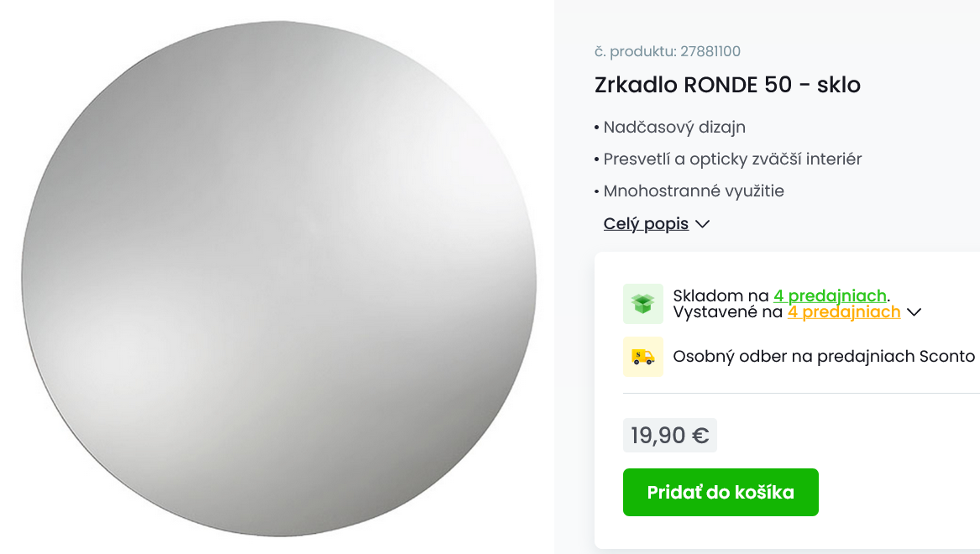Expand details under Vystavené na predajniach
The height and width of the screenshot is (554, 980).
click(914, 311)
